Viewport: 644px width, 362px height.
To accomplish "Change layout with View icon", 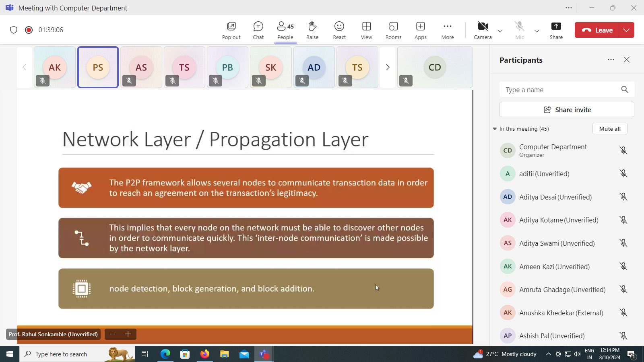I will click(366, 31).
